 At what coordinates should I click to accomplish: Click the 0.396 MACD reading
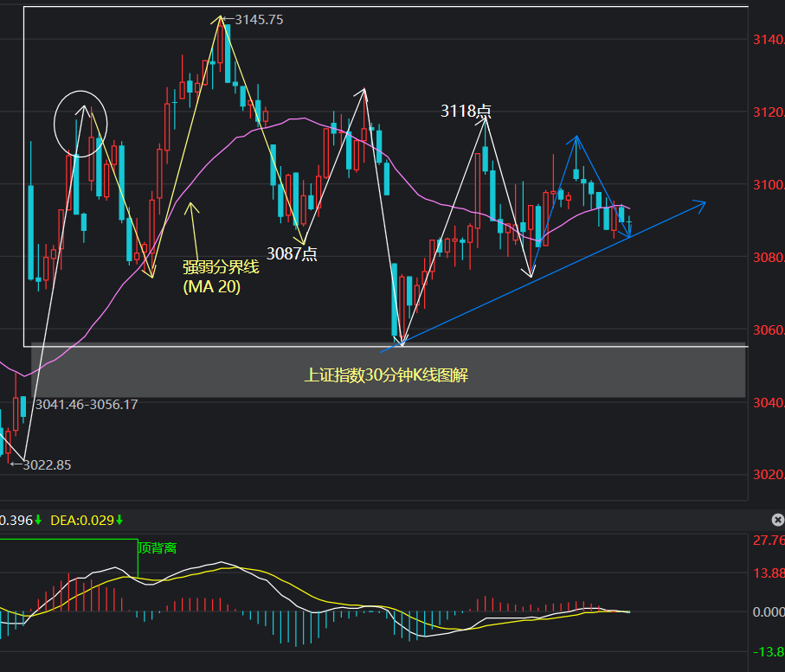16,521
